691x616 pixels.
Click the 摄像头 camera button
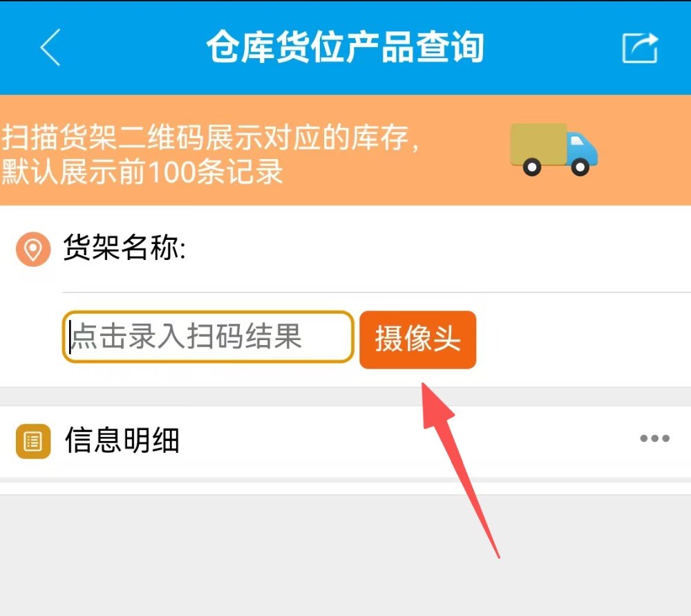(x=418, y=339)
